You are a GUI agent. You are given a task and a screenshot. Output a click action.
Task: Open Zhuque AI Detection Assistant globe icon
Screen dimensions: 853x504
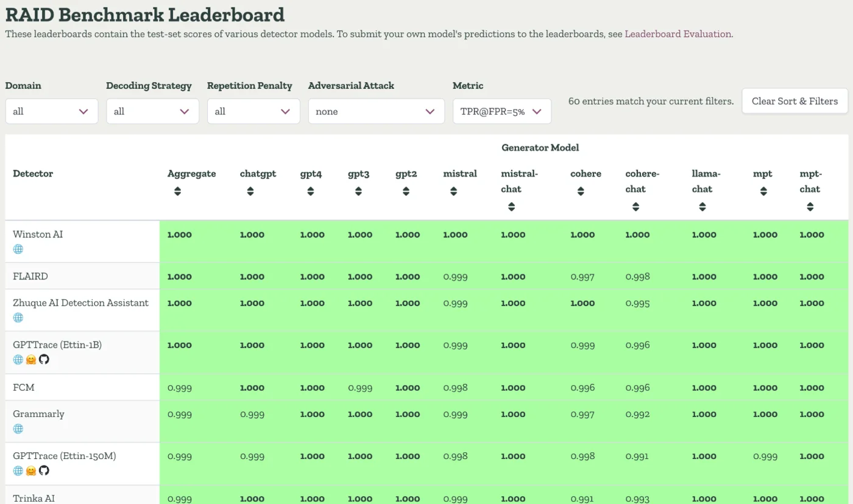(18, 318)
